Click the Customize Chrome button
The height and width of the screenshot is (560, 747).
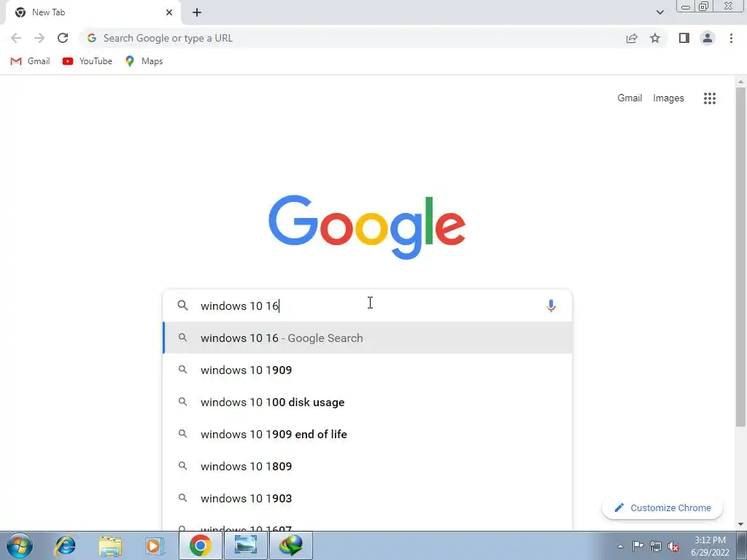pos(662,507)
